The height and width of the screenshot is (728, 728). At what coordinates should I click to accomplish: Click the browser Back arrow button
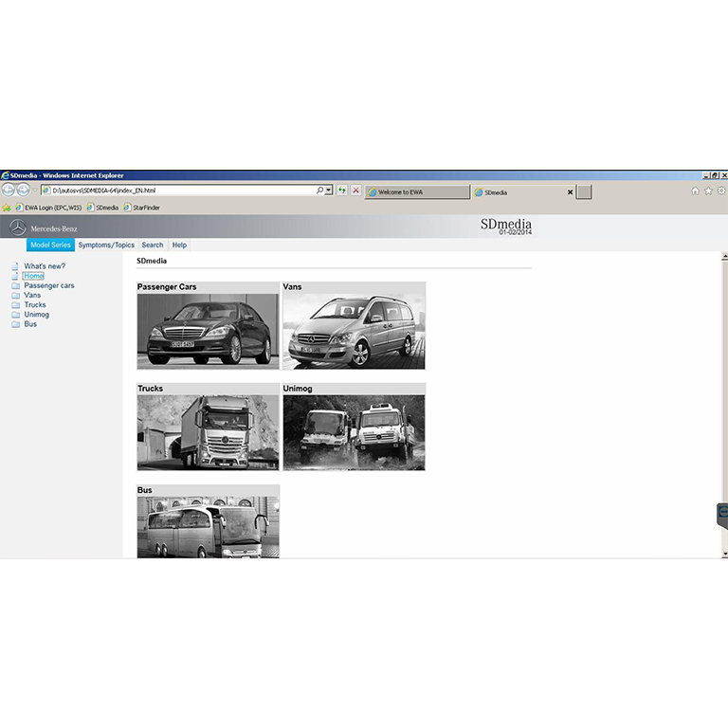point(8,190)
